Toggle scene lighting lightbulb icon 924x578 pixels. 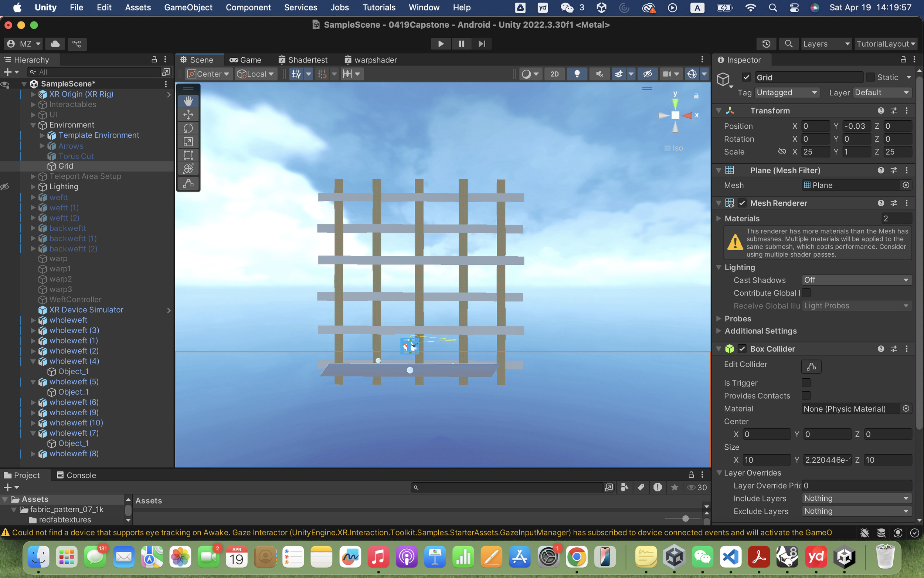click(577, 74)
